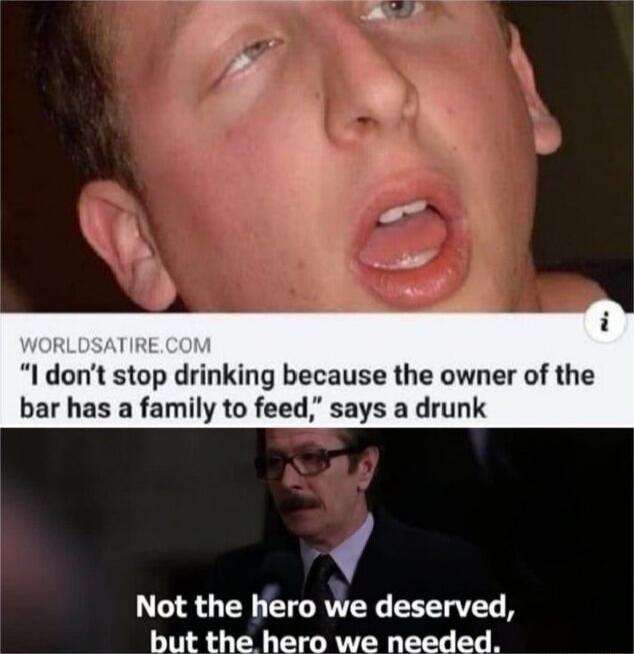Image resolution: width=634 pixels, height=654 pixels.
Task: Click "bar has a family to feed" headline line
Action: coord(169,408)
